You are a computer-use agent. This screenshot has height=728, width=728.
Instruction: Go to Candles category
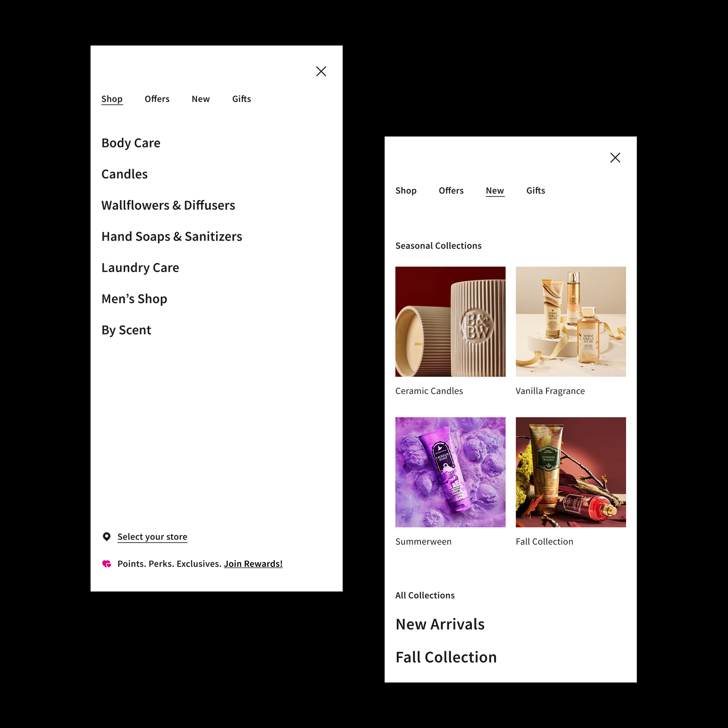pos(125,174)
